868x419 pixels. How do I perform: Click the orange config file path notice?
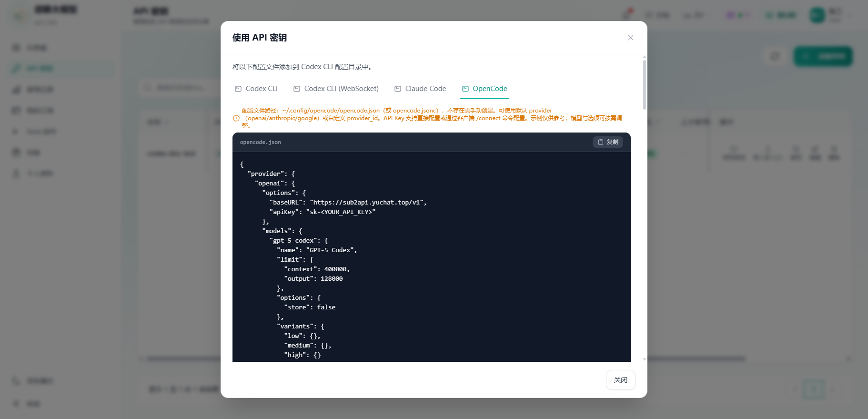pyautogui.click(x=432, y=118)
